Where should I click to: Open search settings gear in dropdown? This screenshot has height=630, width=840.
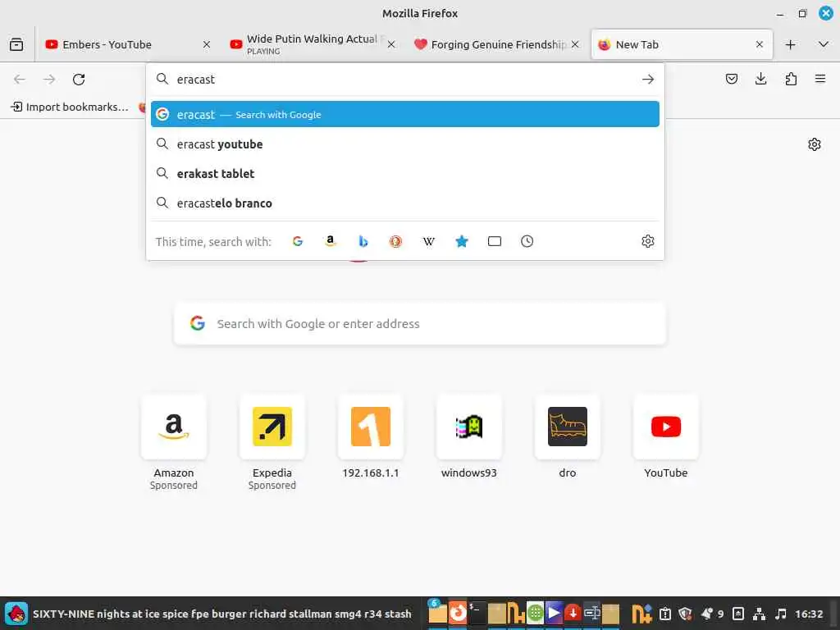click(648, 241)
